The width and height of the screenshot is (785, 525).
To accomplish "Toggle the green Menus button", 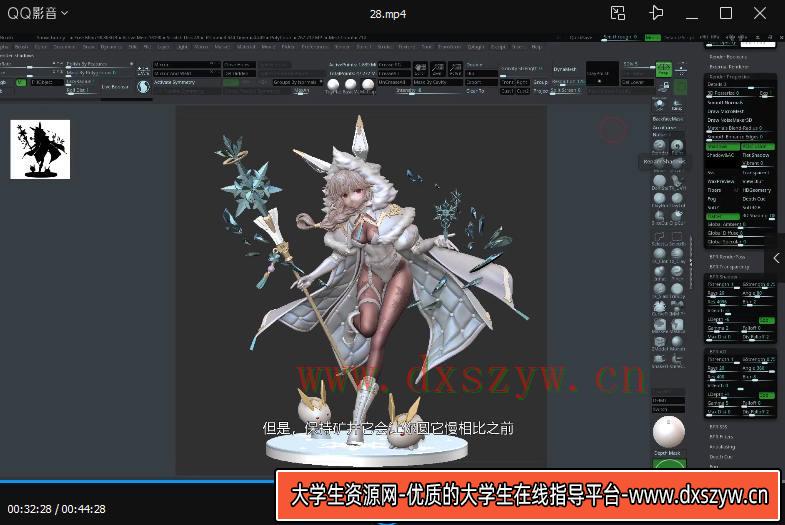I will pos(653,38).
